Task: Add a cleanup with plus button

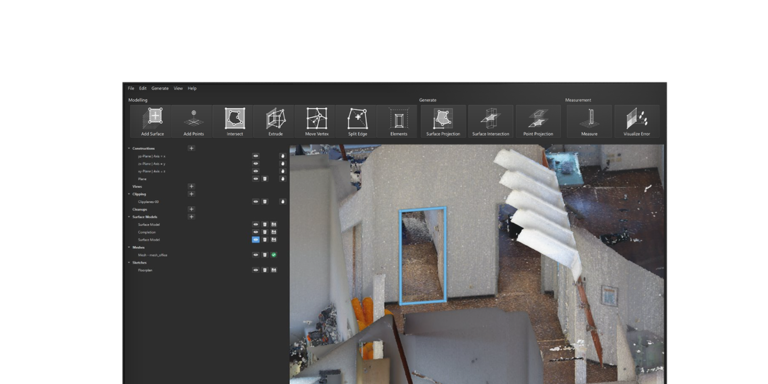Action: (192, 209)
